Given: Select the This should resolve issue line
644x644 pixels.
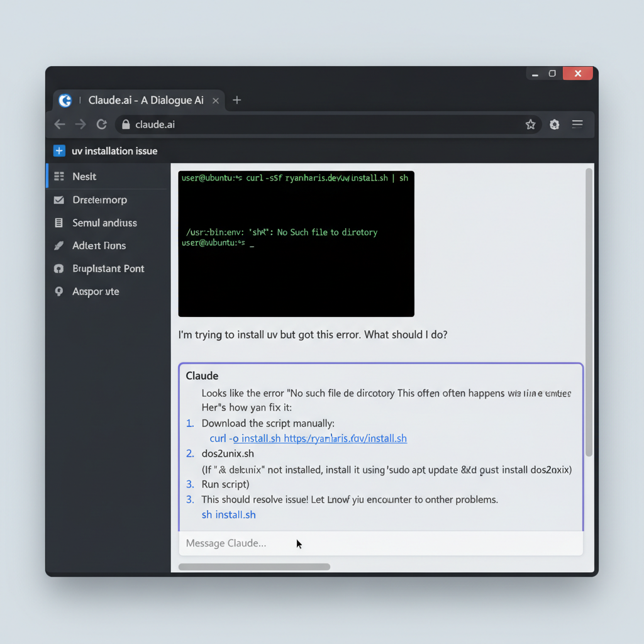Looking at the screenshot, I should (x=350, y=499).
